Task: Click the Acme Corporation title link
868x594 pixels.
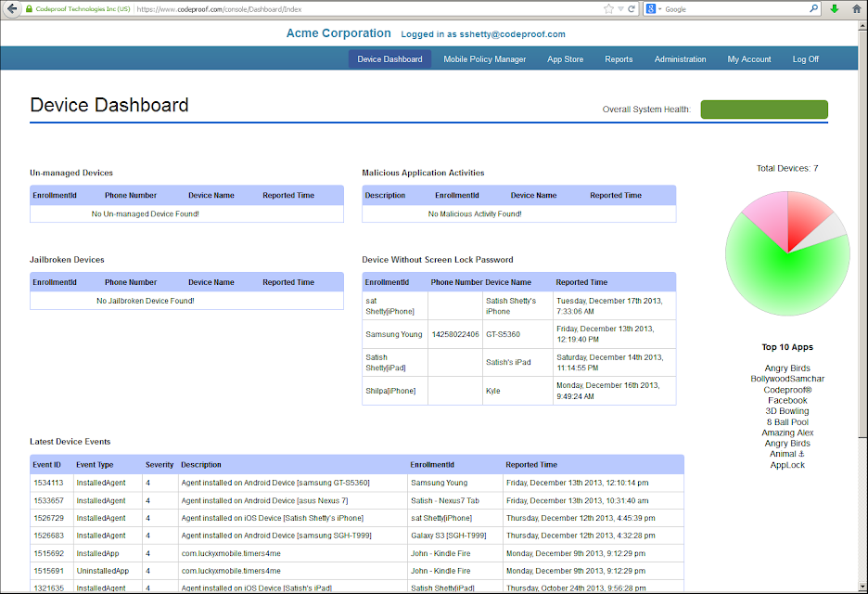Action: point(338,33)
